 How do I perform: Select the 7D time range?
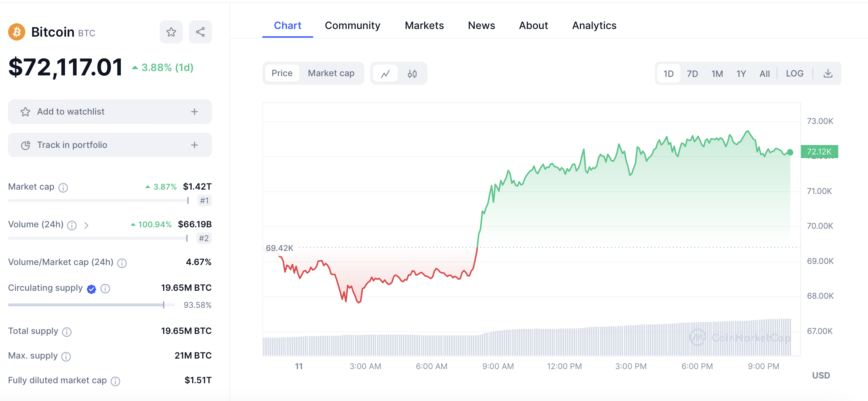pos(692,74)
